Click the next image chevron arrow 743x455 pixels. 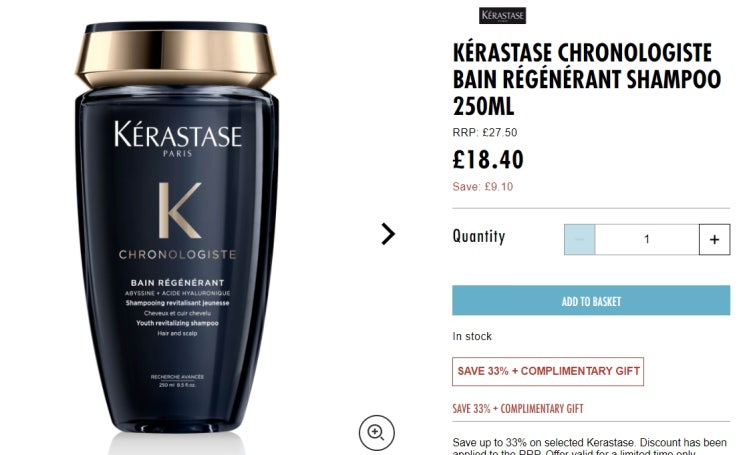tap(388, 234)
